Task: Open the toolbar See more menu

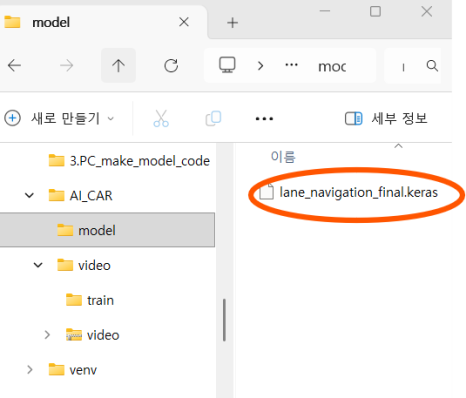Action: (264, 119)
